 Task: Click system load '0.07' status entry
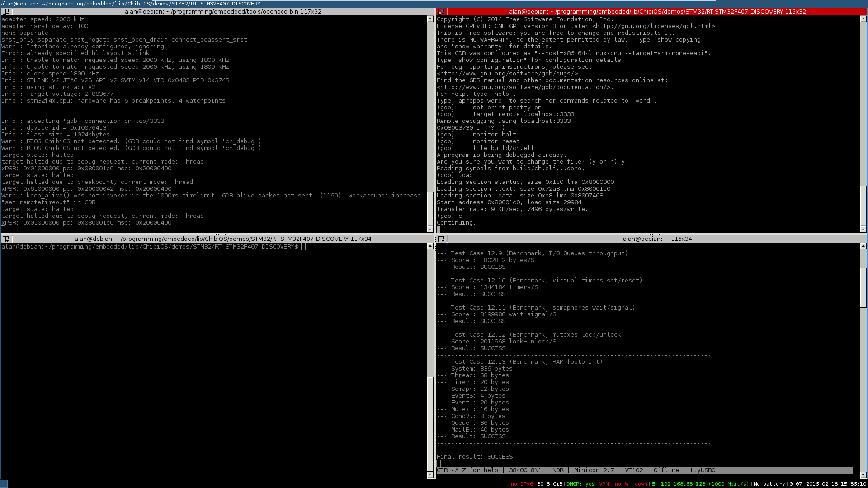click(796, 484)
